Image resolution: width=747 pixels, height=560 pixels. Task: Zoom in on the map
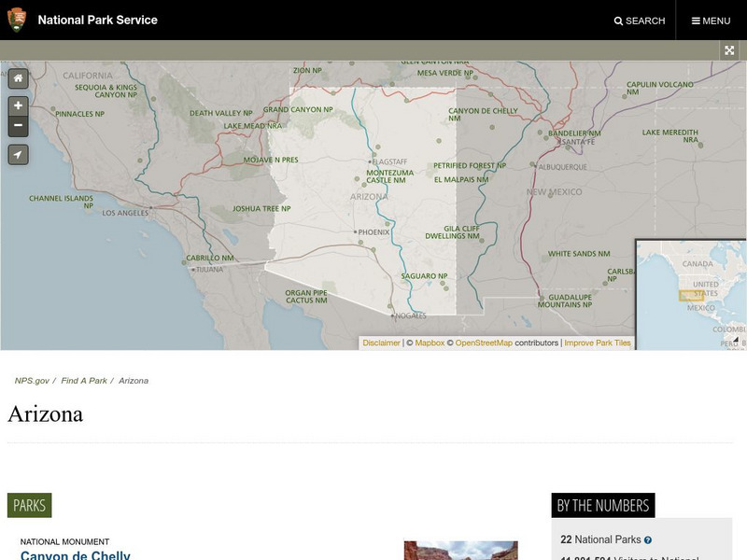click(x=18, y=106)
